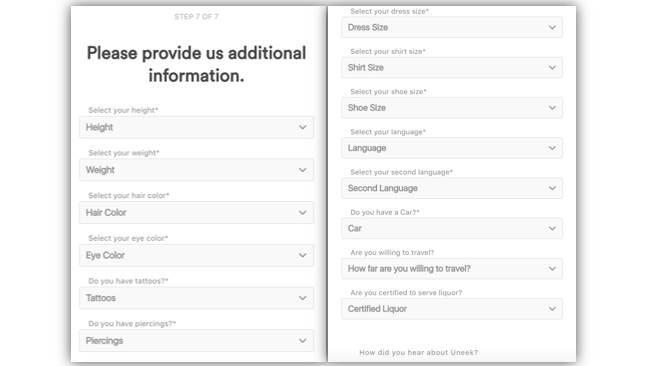
Task: Open the Tattoos dropdown
Action: coord(196,298)
